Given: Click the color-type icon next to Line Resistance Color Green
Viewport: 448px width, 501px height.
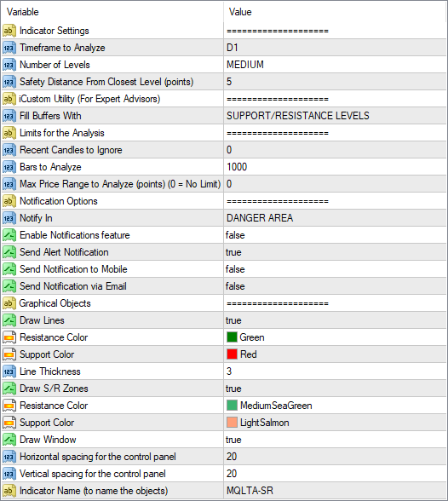Looking at the screenshot, I should click(9, 337).
